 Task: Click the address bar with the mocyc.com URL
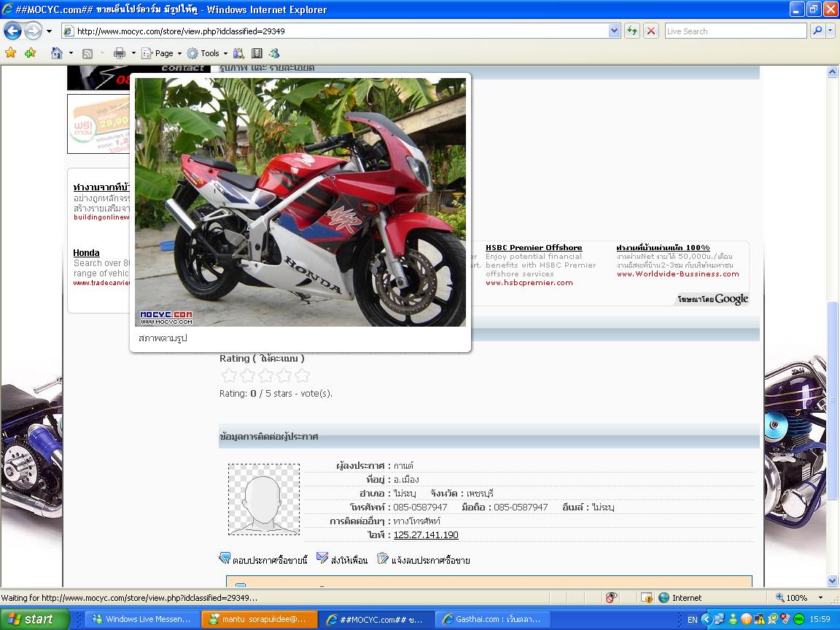[341, 31]
